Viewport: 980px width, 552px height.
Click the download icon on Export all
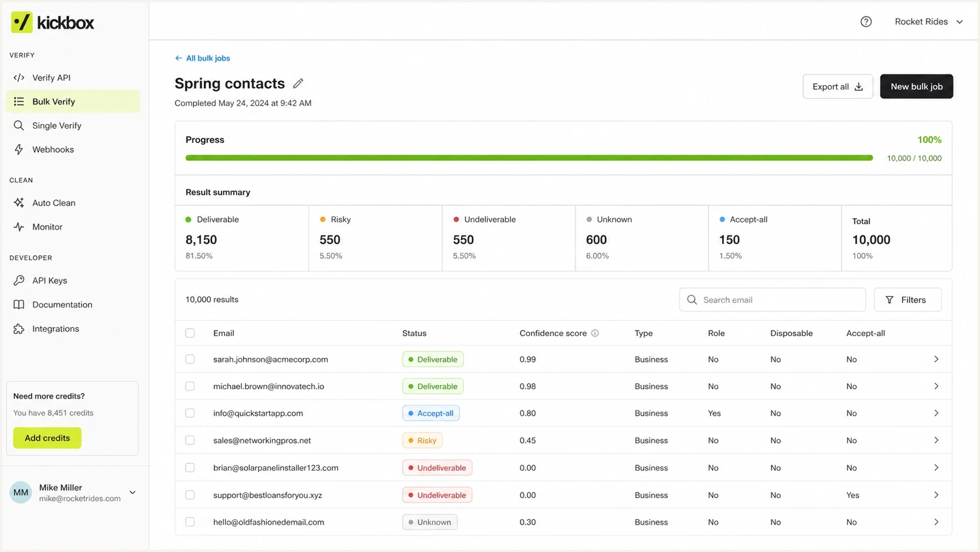click(x=859, y=87)
